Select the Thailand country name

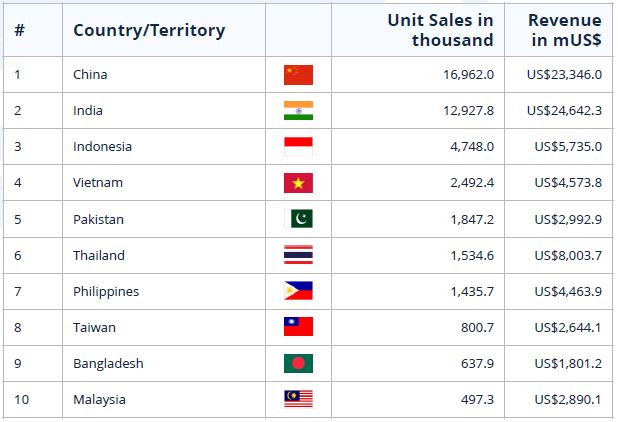tap(99, 255)
